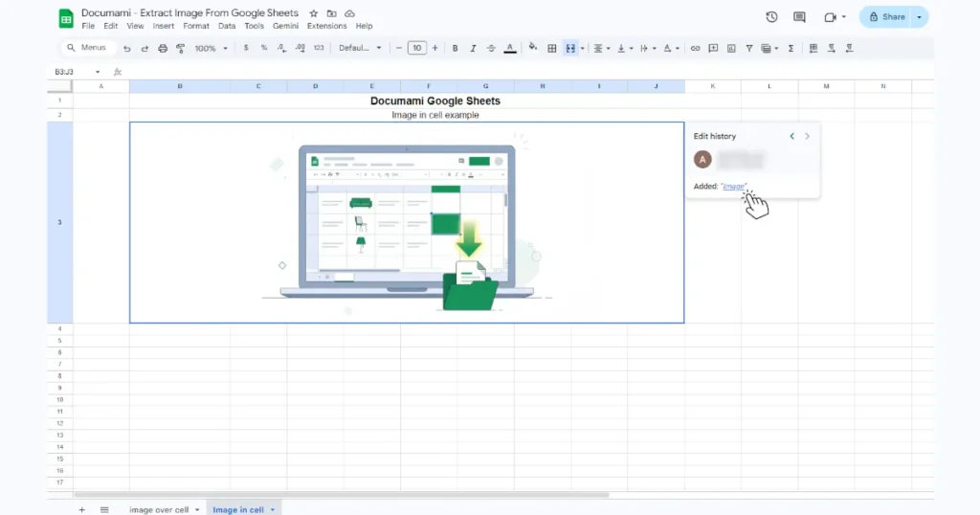Click the undo arrow icon
This screenshot has height=515, width=980.
pos(127,48)
